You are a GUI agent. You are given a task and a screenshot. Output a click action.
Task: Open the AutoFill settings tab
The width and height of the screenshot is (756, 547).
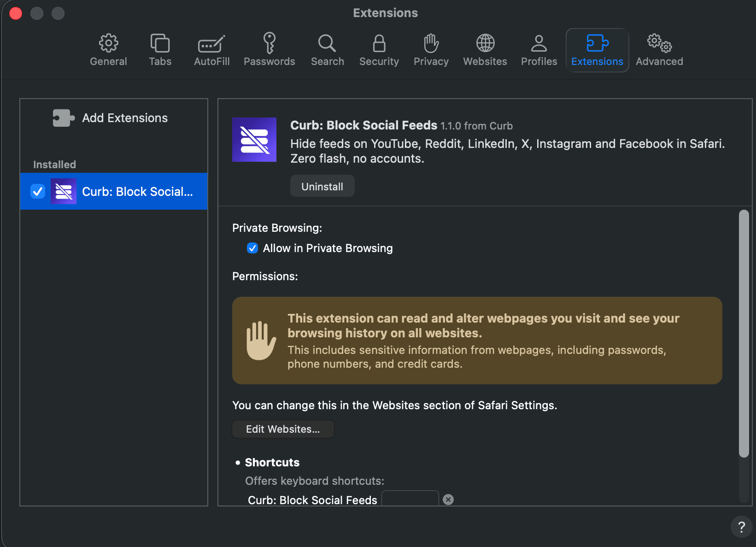211,50
